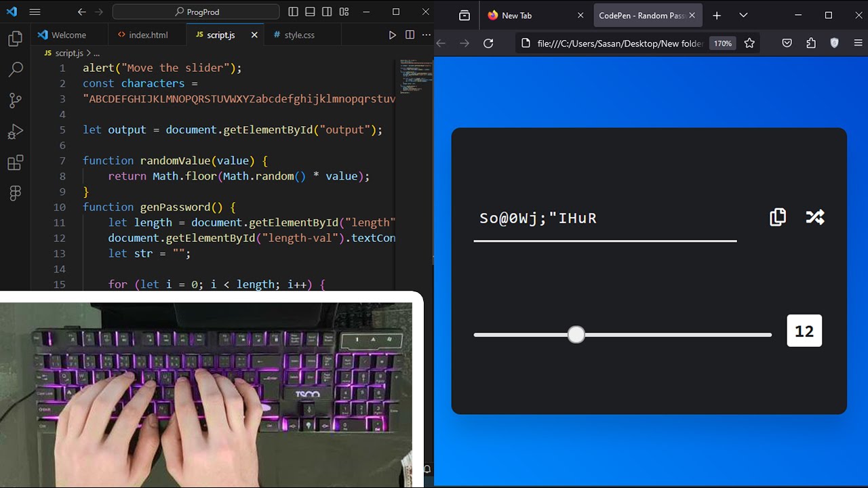Screen dimensions: 868x488
Task: Open Run and Debug view
Action: (15, 131)
